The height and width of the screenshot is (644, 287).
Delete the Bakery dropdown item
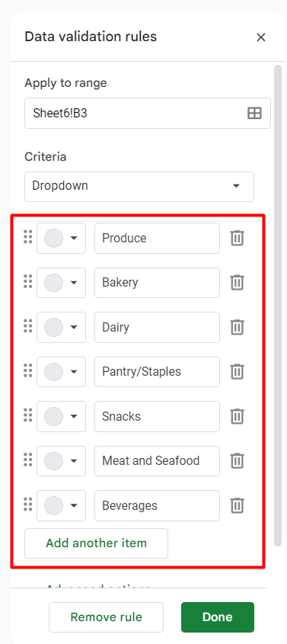pos(237,283)
